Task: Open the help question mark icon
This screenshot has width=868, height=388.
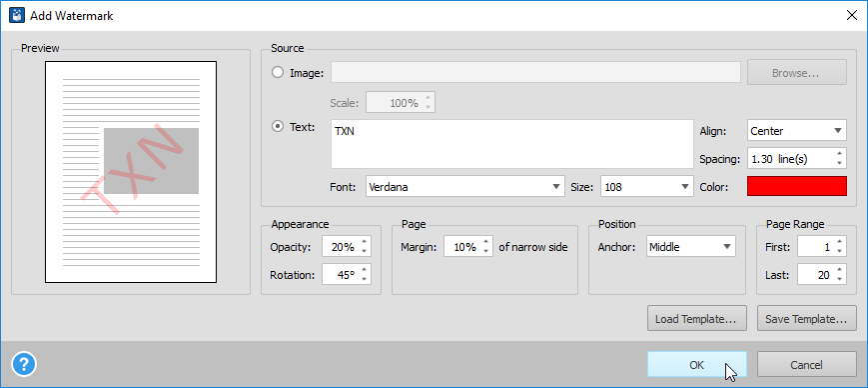Action: click(x=23, y=364)
